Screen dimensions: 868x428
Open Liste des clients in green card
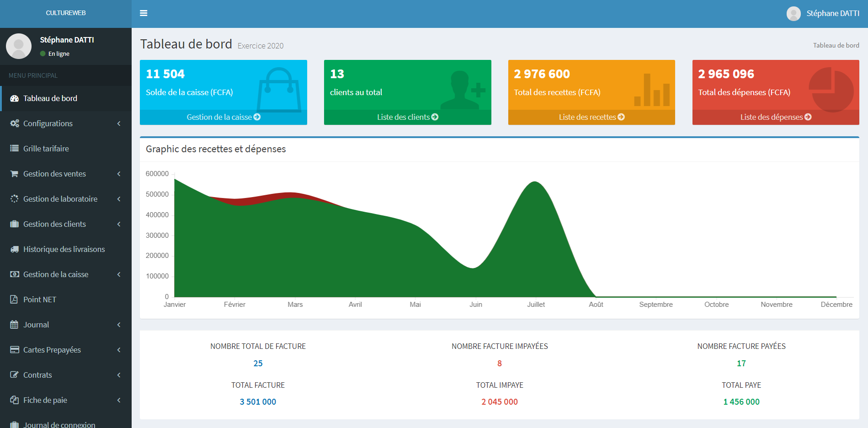click(407, 117)
